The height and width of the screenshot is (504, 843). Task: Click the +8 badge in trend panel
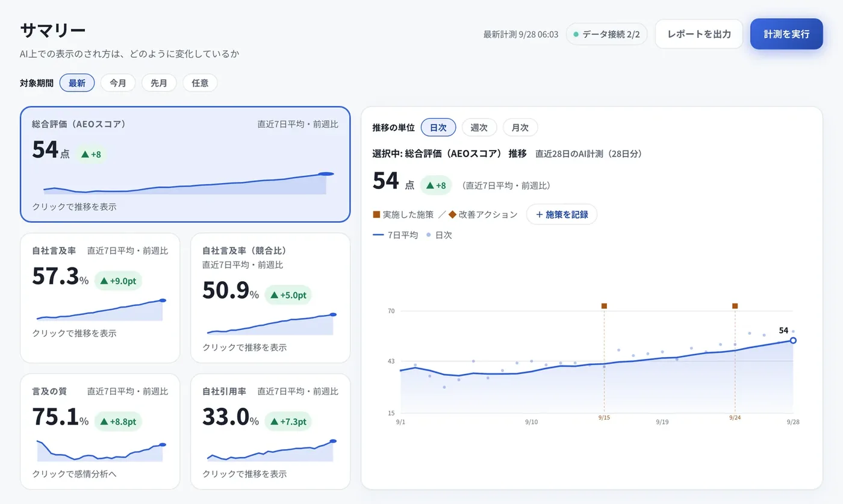click(436, 185)
